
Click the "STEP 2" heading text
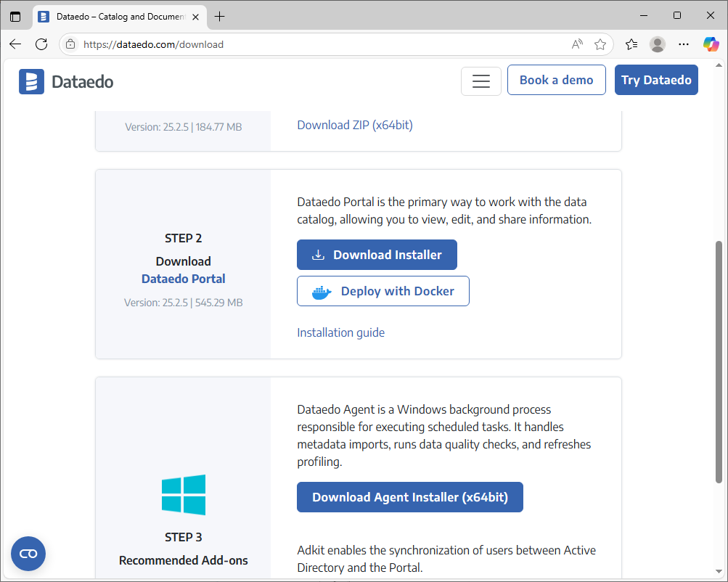pyautogui.click(x=184, y=238)
